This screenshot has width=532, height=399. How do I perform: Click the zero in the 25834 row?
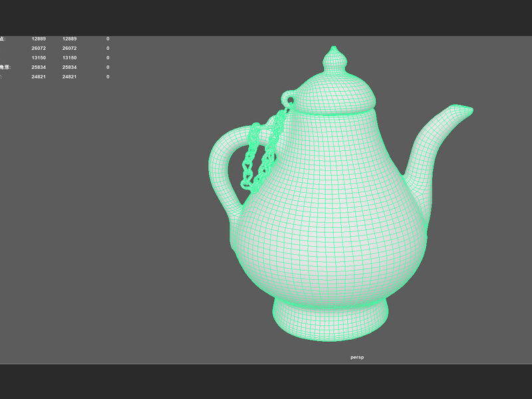[x=108, y=67]
